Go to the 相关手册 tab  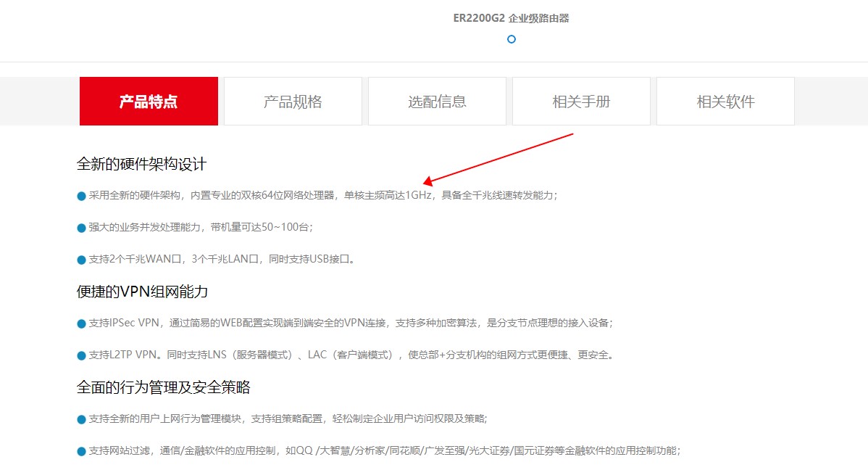tap(581, 102)
